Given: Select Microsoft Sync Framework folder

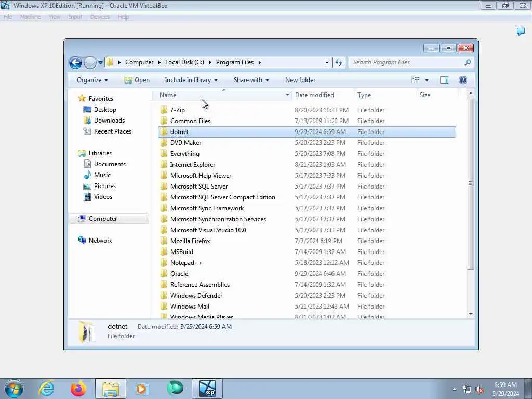Looking at the screenshot, I should [207, 208].
